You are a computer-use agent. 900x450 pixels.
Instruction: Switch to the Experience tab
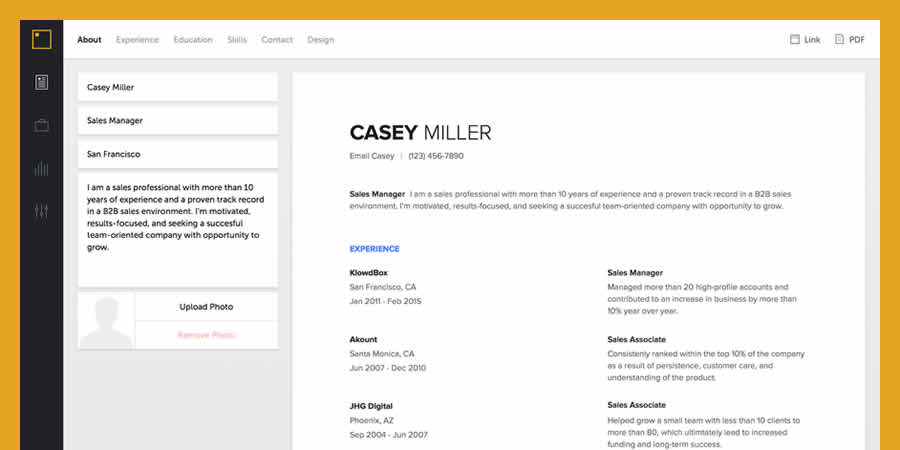tap(137, 40)
